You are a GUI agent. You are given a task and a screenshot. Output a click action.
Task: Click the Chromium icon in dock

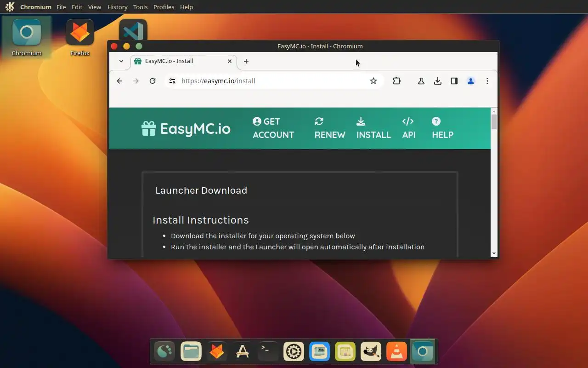click(x=423, y=352)
